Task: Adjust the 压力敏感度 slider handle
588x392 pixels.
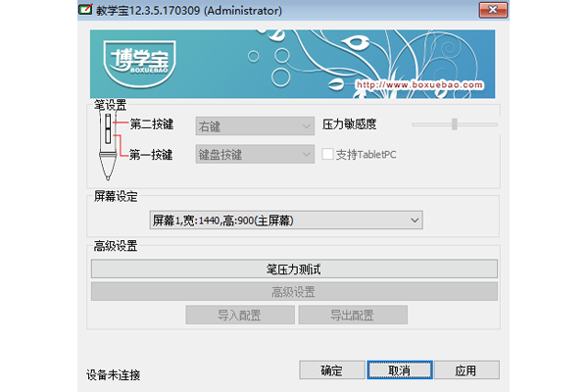Action: [x=455, y=124]
